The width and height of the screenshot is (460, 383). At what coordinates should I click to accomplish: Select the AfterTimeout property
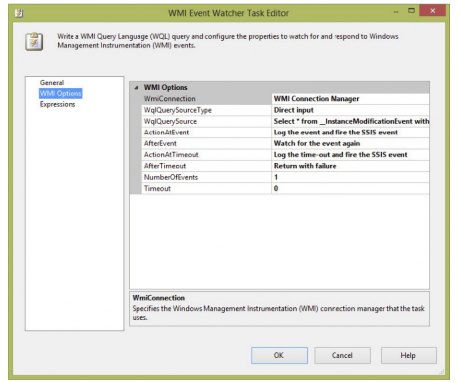click(207, 166)
